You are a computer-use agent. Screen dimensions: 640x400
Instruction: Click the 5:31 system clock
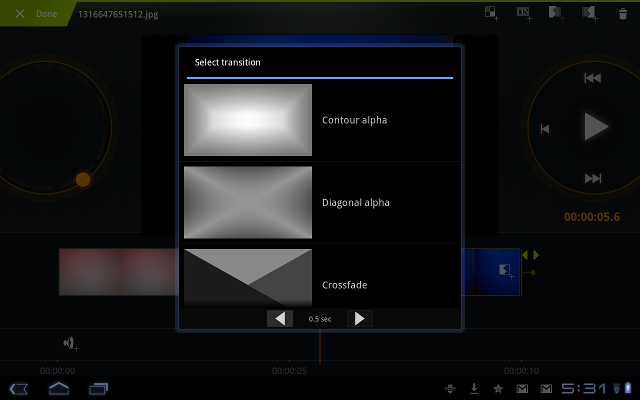(584, 389)
